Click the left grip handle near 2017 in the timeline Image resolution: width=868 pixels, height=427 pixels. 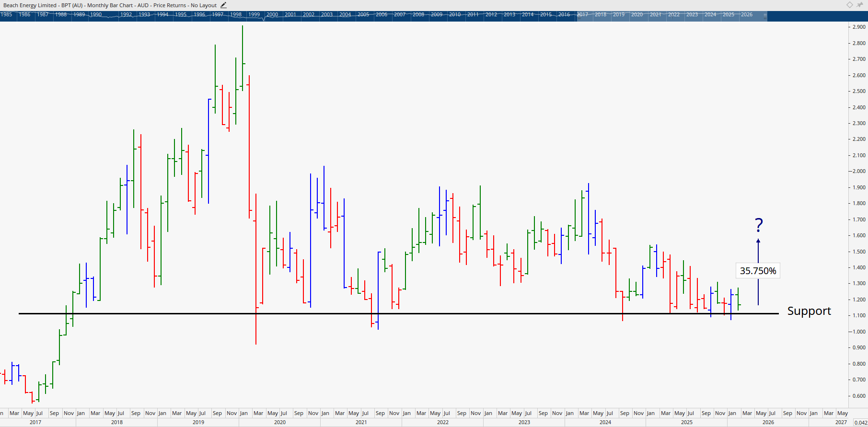coord(578,15)
